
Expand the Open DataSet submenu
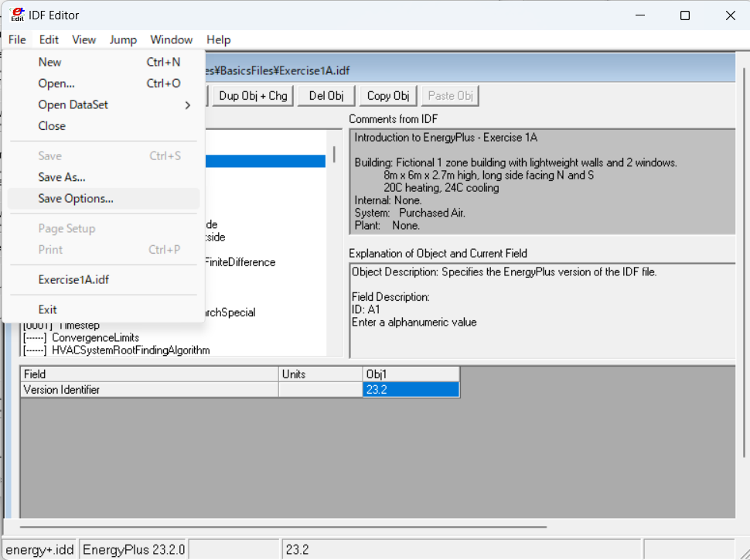104,105
